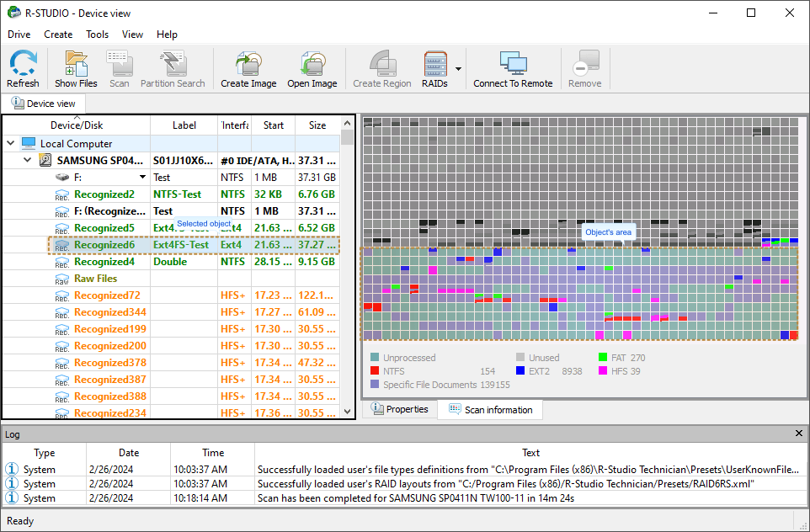This screenshot has height=532, width=810.
Task: Click the Recognized72 partition icon
Action: click(x=62, y=296)
